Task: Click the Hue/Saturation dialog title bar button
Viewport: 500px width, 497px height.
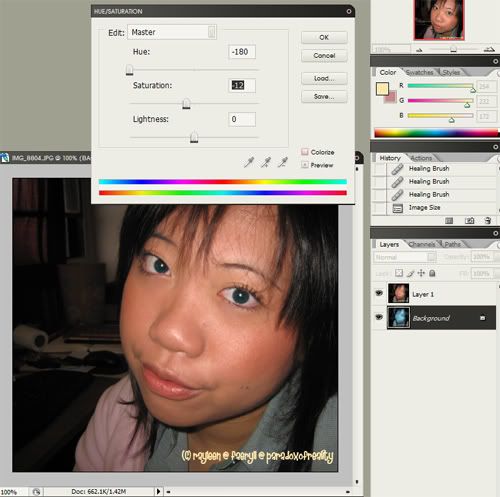Action: (349, 11)
